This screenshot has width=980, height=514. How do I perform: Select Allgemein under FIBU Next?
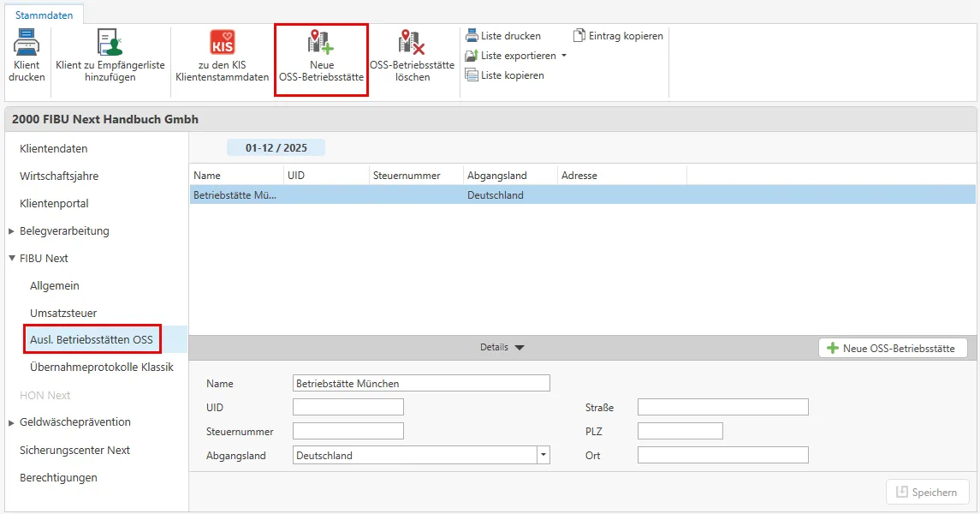click(x=55, y=286)
